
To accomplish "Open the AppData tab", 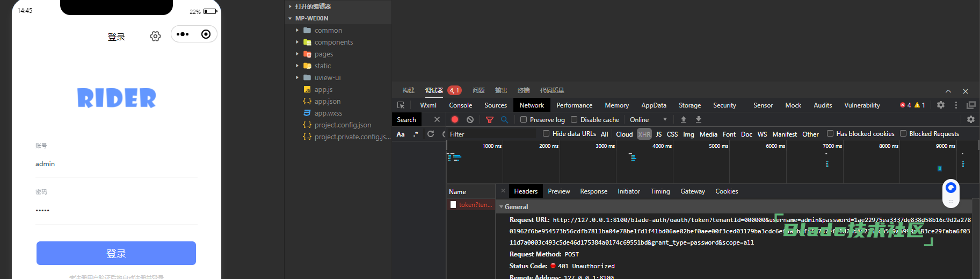I will (x=654, y=105).
